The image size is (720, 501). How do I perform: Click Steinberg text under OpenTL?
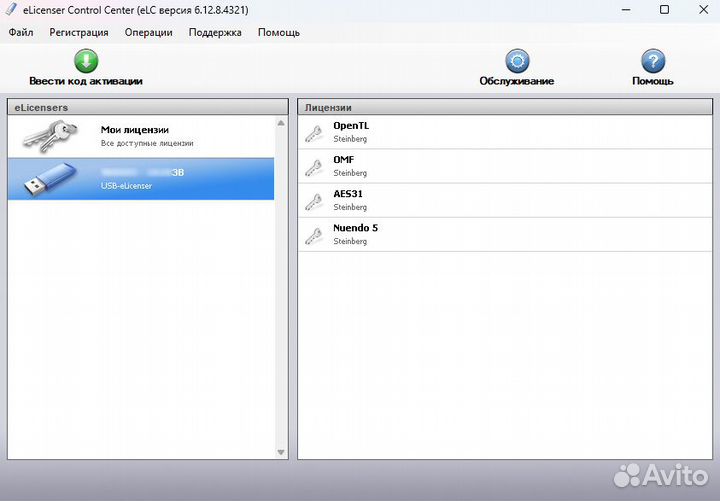(x=350, y=139)
